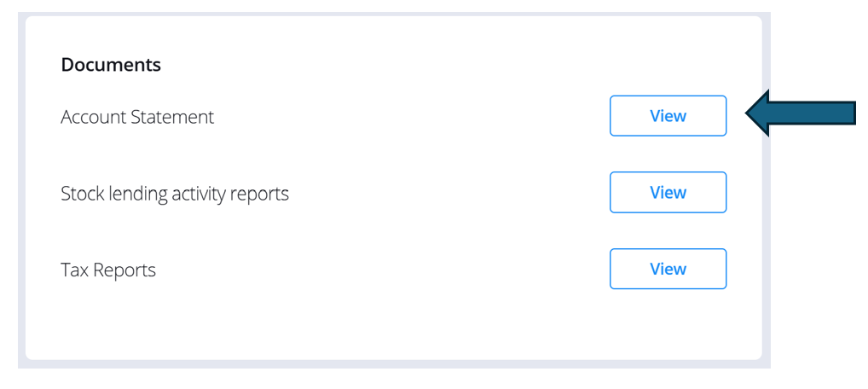Click the bold Documents section title
The width and height of the screenshot is (868, 389).
coord(111,65)
